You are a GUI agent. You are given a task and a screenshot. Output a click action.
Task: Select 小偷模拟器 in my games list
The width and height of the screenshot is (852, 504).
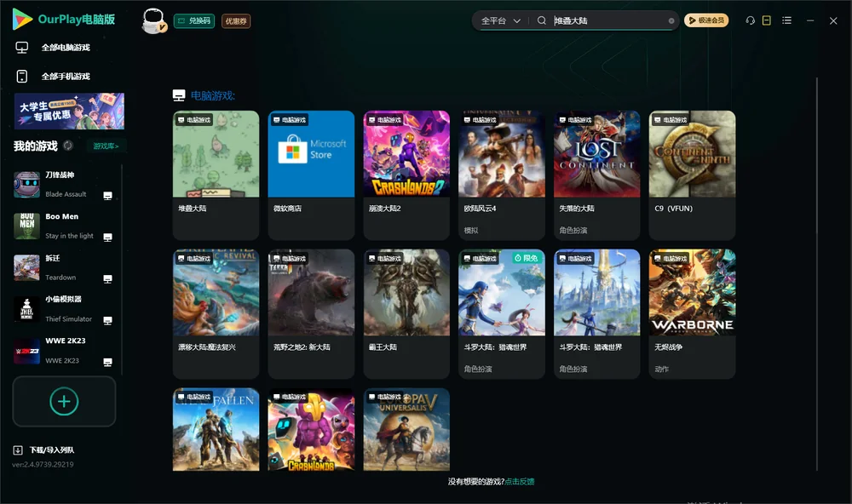click(x=62, y=309)
